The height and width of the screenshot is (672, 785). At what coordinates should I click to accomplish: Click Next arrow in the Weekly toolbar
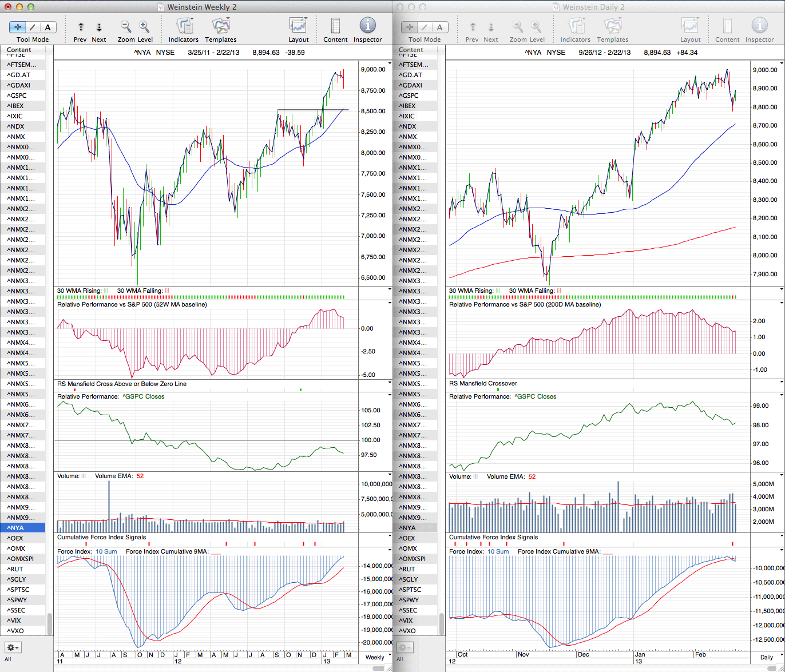[98, 27]
